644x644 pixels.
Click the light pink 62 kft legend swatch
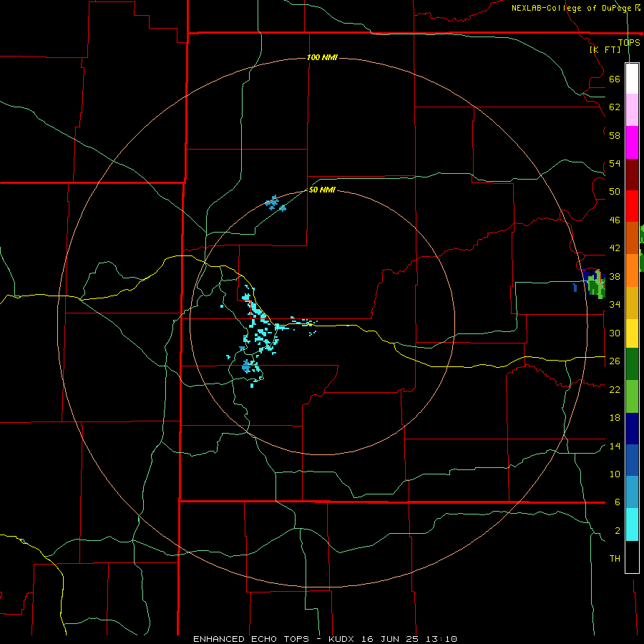point(632,109)
